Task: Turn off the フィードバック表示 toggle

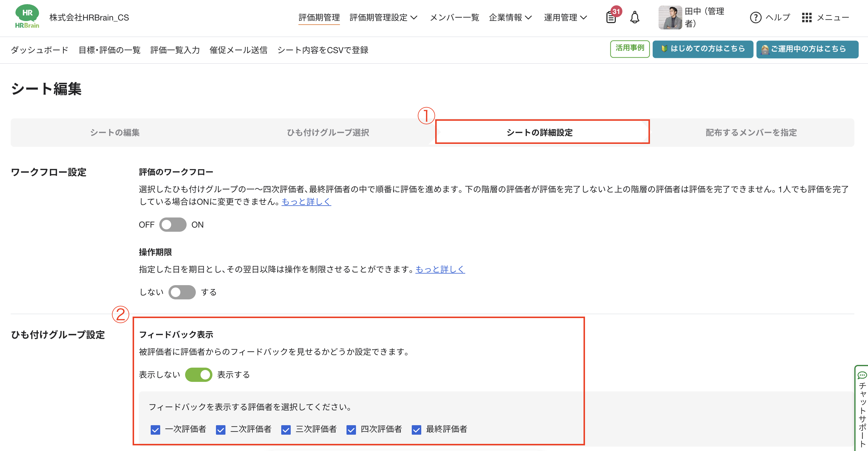Action: [198, 374]
